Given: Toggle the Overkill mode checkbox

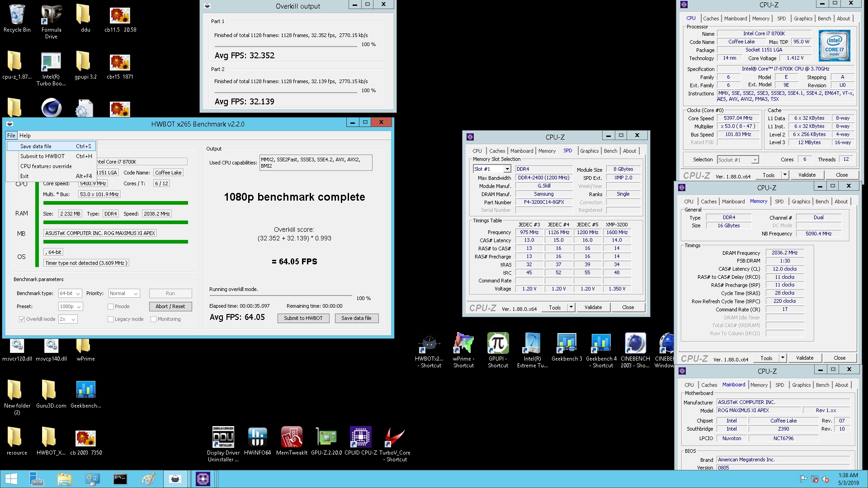Looking at the screenshot, I should coord(22,319).
